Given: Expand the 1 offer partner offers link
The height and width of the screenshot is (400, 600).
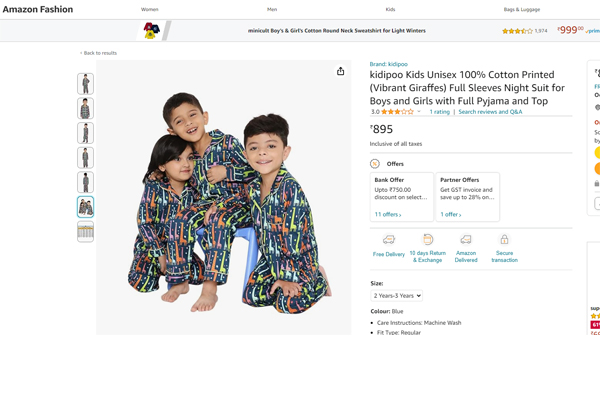Looking at the screenshot, I should pyautogui.click(x=451, y=214).
